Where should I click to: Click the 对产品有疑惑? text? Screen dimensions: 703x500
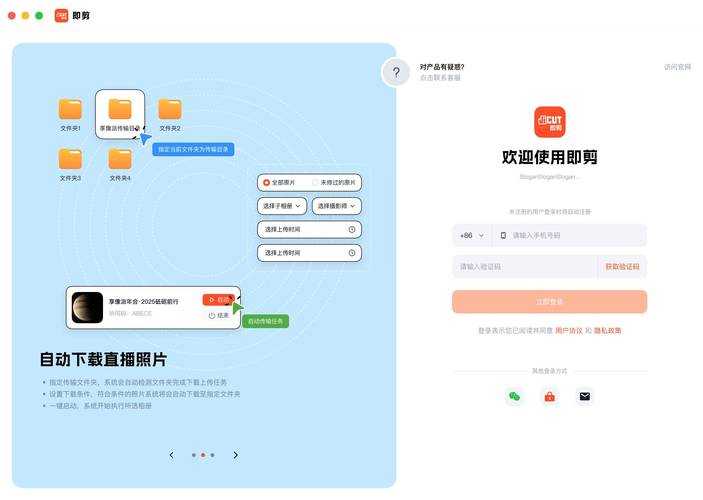(x=442, y=67)
